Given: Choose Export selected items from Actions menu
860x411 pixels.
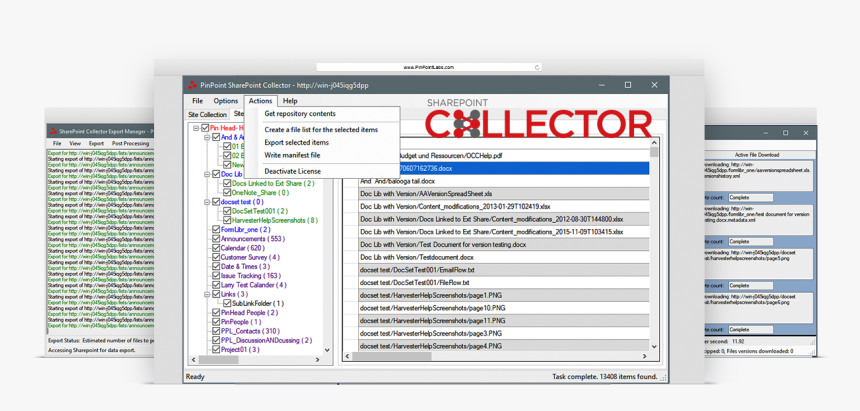Looking at the screenshot, I should (x=296, y=142).
